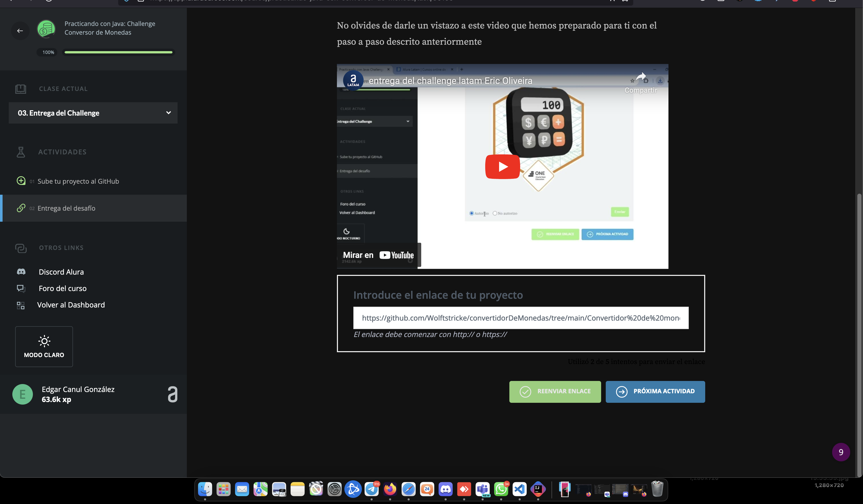The image size is (863, 504).
Task: Click the green E user avatar
Action: (23, 394)
